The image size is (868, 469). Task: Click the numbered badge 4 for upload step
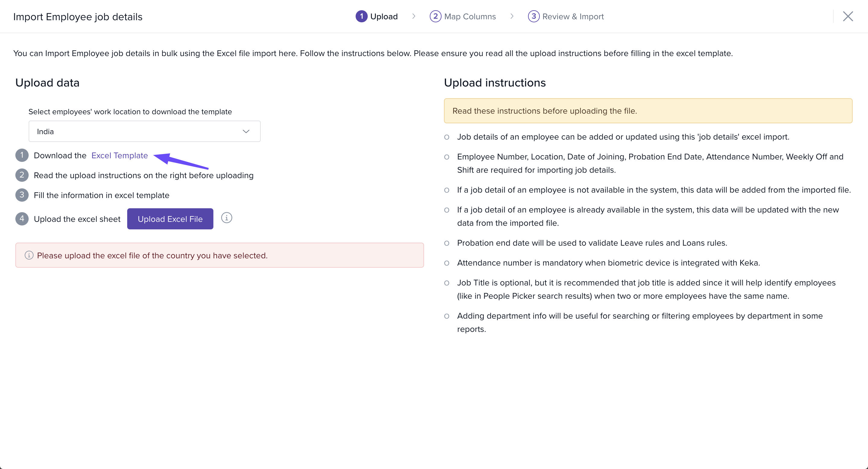[x=22, y=219]
